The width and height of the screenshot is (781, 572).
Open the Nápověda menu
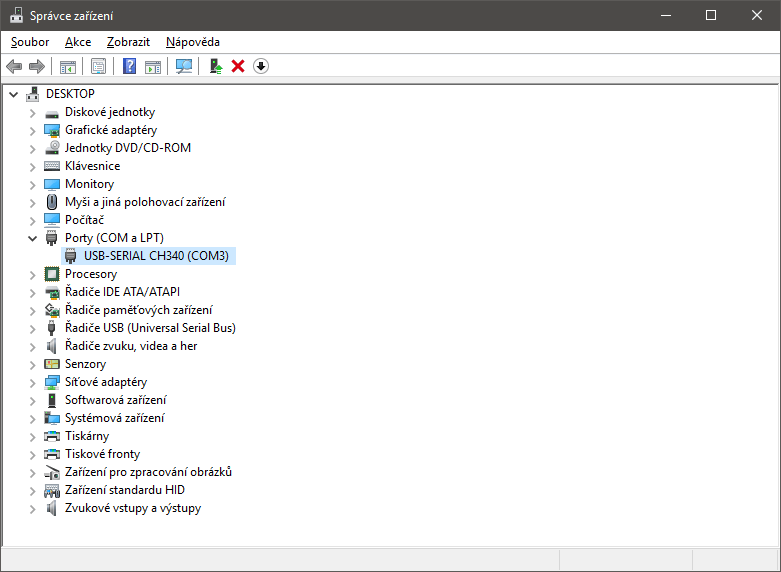tap(193, 42)
